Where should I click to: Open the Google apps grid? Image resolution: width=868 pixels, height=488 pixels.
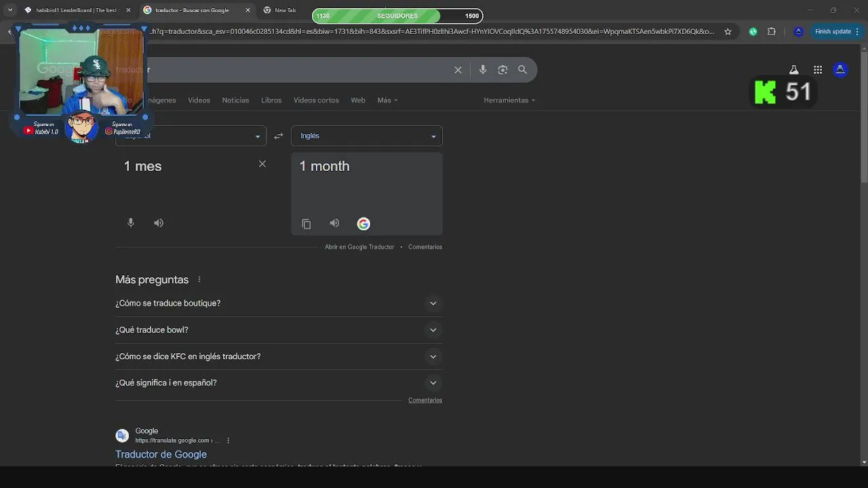[818, 70]
